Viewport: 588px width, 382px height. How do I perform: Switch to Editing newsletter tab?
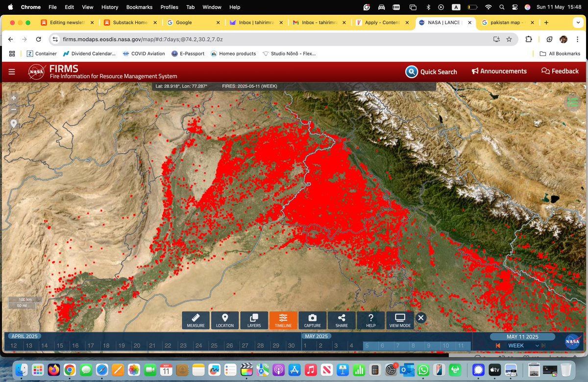coord(66,23)
